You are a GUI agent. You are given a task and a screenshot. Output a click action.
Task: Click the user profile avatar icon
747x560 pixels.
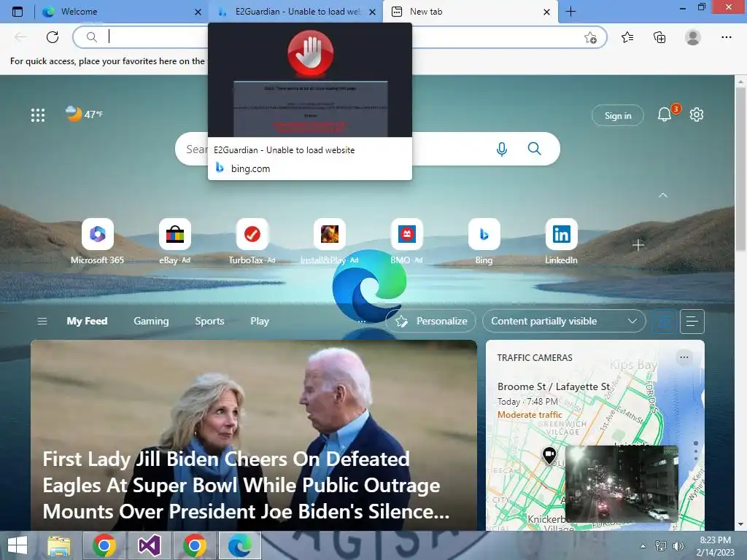(693, 37)
